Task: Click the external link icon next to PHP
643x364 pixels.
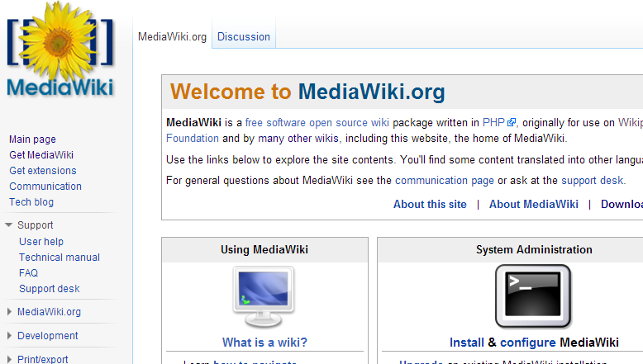Action: (512, 122)
